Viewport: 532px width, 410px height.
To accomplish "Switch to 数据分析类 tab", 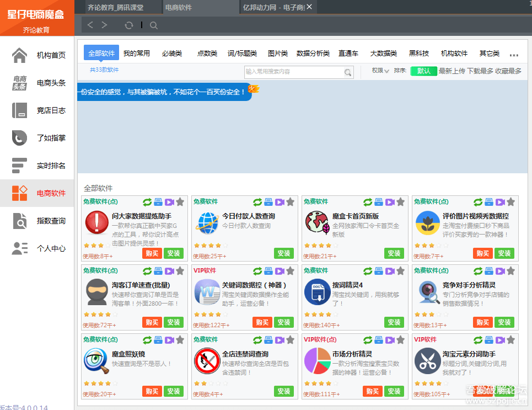I will (x=313, y=54).
